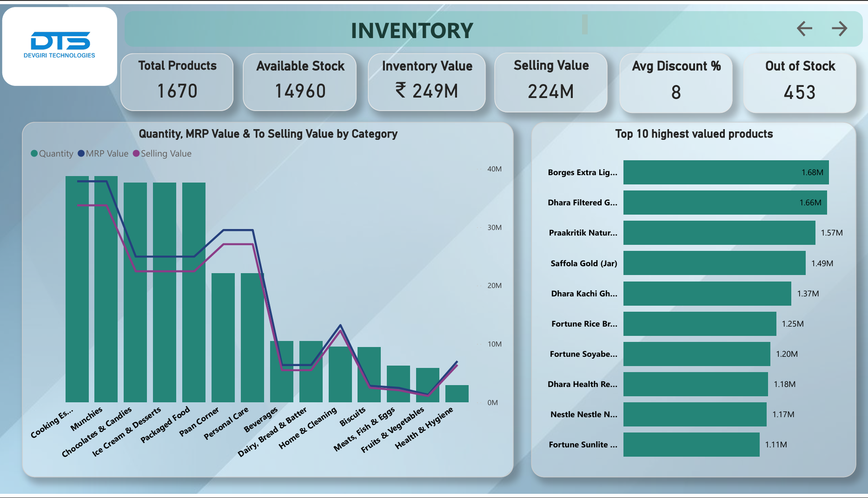Screen dimensions: 868x498
Task: Select the Borges Extra Light bar
Action: [x=725, y=172]
